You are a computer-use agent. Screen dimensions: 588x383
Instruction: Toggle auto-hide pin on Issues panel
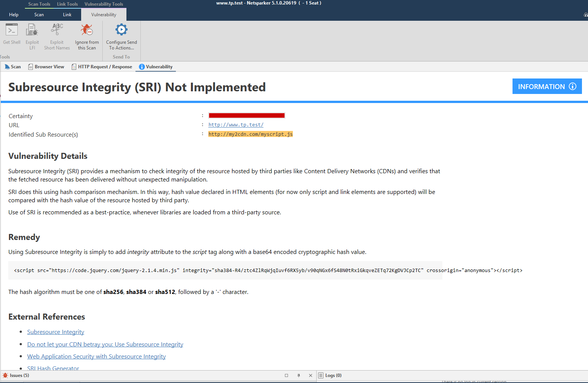[299, 375]
